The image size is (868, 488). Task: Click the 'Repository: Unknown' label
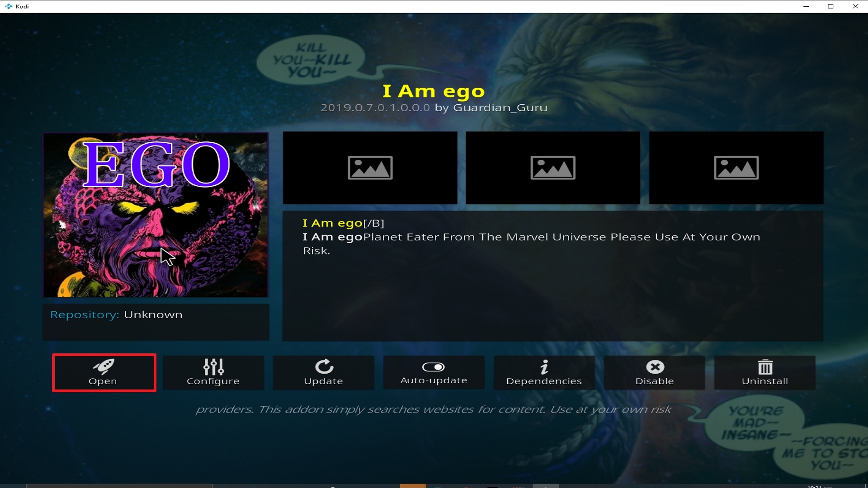click(116, 314)
